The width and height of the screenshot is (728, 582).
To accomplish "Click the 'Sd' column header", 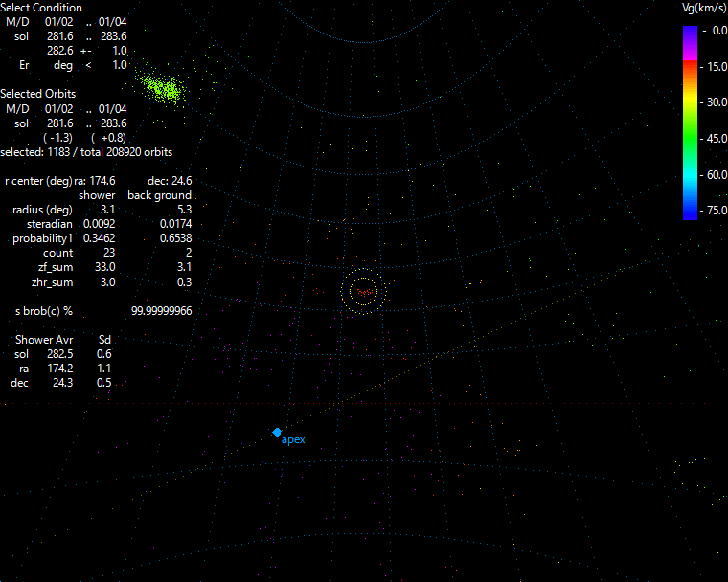I will point(104,340).
